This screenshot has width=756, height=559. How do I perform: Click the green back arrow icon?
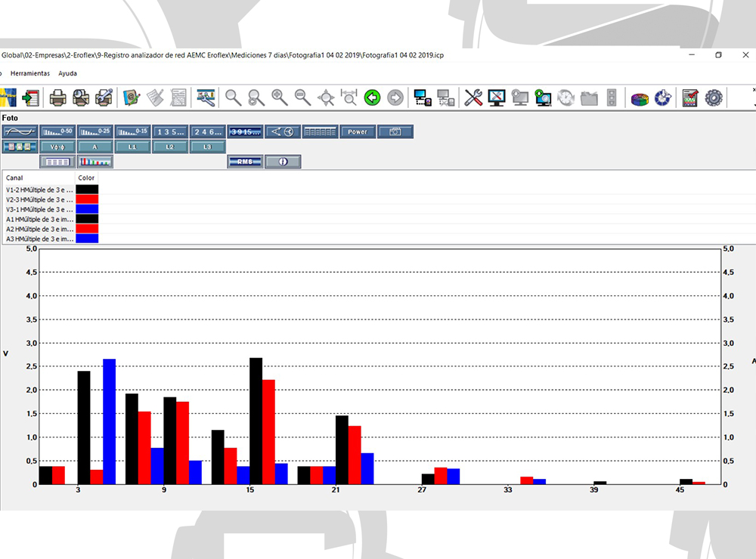pyautogui.click(x=371, y=97)
